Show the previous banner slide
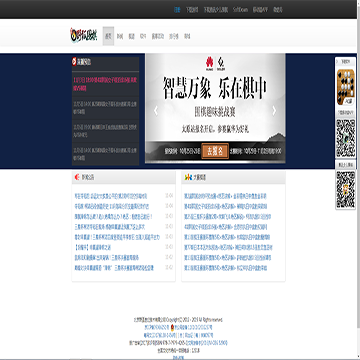Screen dimensions: 360x360 click(x=156, y=111)
